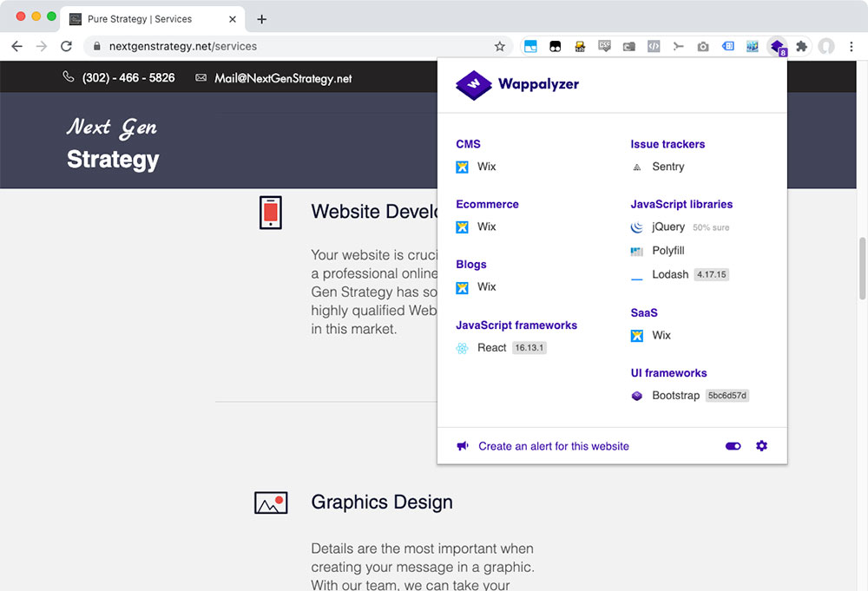The width and height of the screenshot is (868, 591).
Task: Open the Chrome Extensions puzzle-piece menu
Action: coord(801,47)
